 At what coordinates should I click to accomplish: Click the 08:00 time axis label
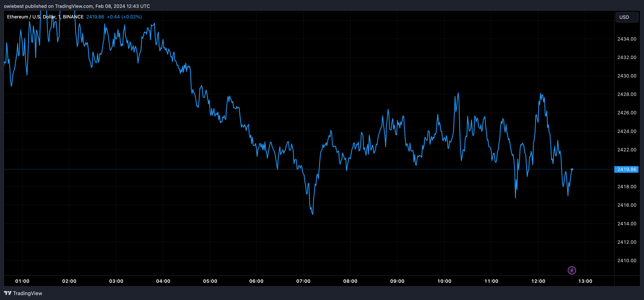(350, 281)
